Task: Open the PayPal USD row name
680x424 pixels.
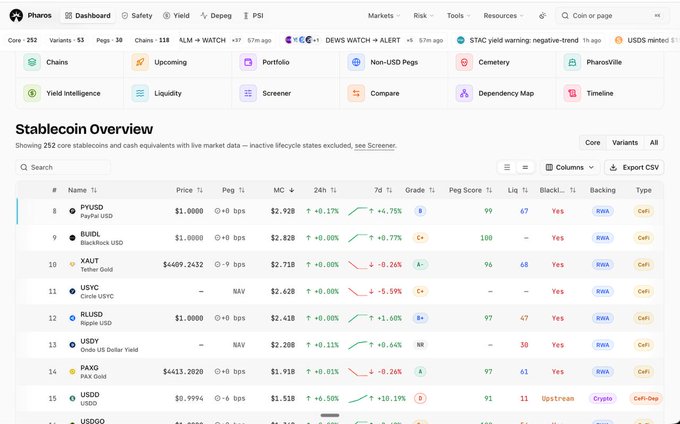Action: click(96, 216)
